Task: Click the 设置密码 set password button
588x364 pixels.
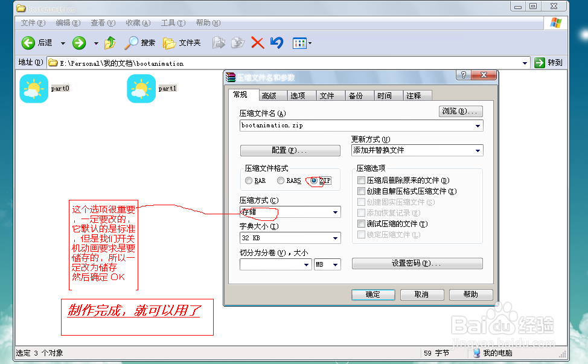Action: point(417,263)
